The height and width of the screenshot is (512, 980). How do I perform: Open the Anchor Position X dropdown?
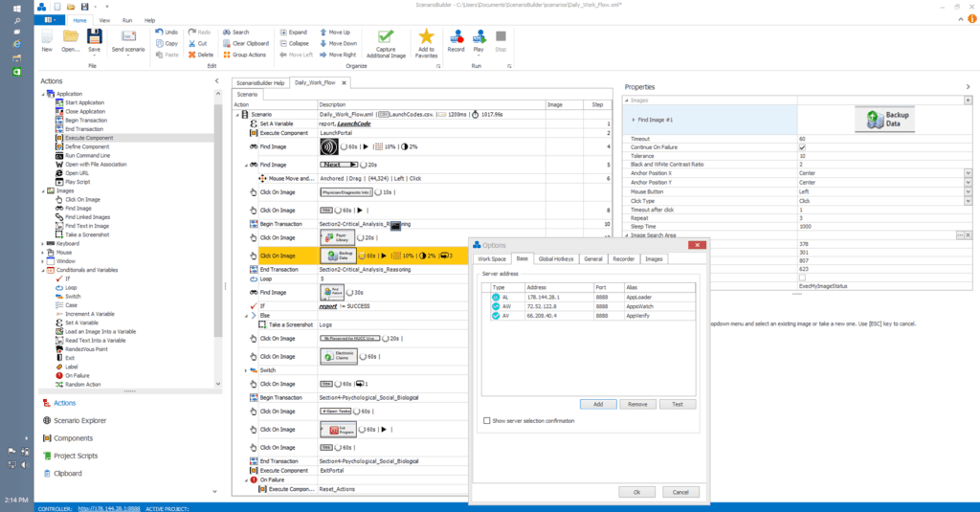tap(968, 173)
